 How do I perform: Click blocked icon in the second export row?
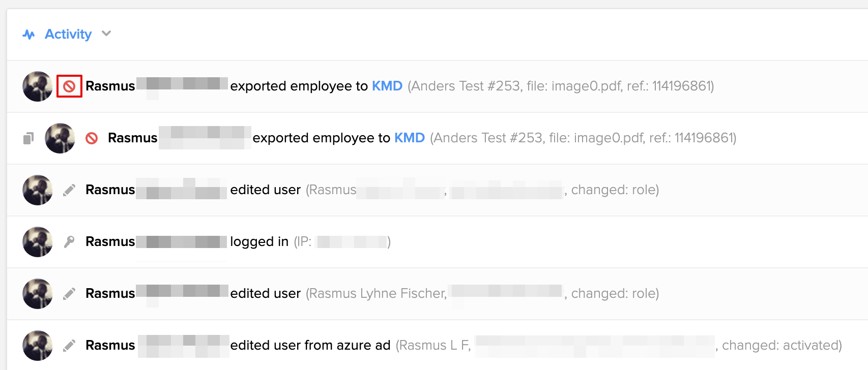point(92,138)
